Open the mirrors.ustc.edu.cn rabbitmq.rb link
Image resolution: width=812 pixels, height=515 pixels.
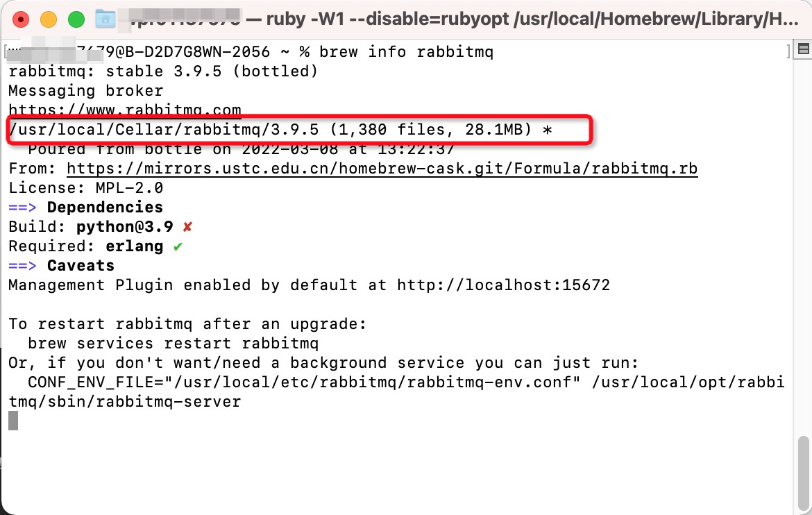[x=382, y=169]
